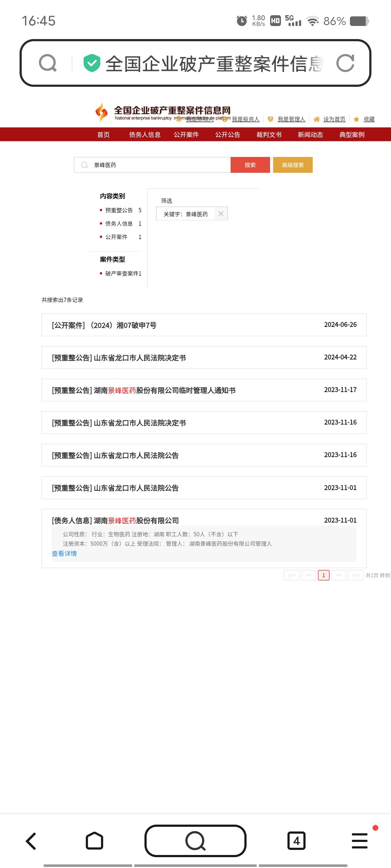
Task: Open the 公开公告 menu item
Action: 228,135
